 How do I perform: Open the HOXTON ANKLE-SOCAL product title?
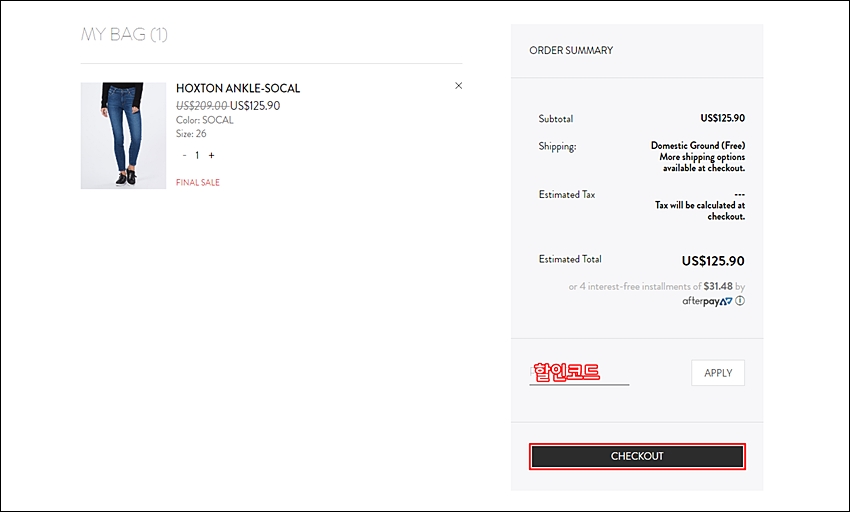pos(238,88)
